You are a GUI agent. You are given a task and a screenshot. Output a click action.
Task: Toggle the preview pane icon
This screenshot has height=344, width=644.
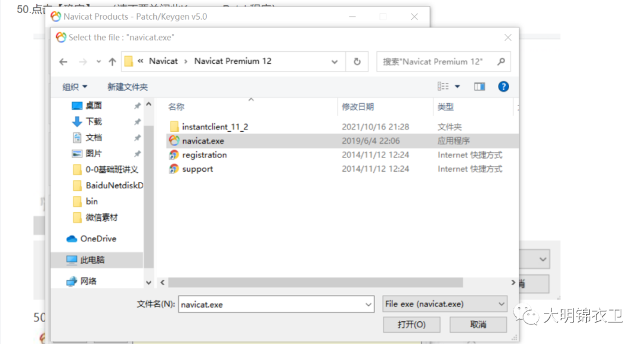click(x=479, y=86)
